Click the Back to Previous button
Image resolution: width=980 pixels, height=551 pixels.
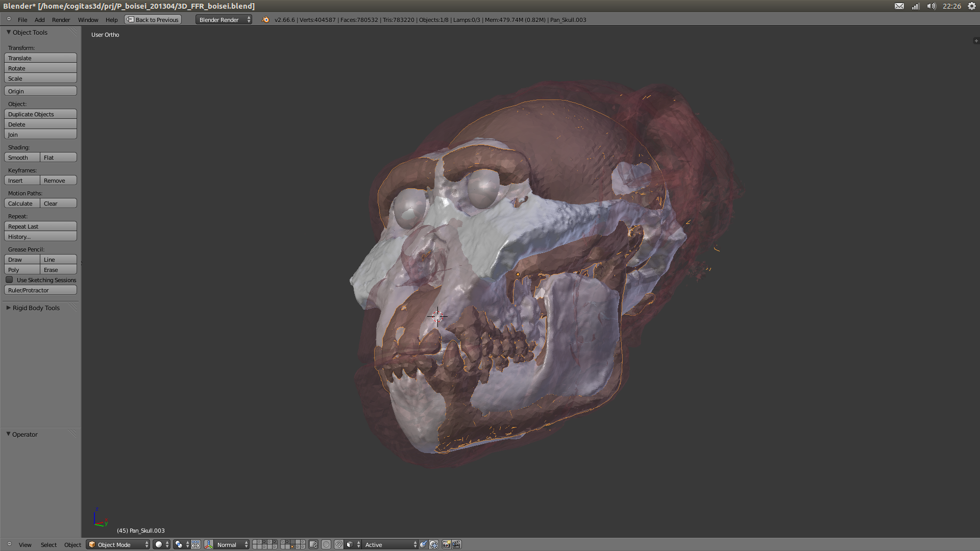pos(153,20)
